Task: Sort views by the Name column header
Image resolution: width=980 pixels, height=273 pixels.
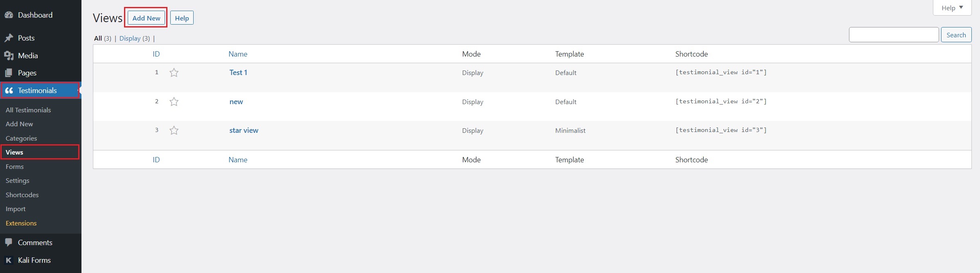Action: coord(238,54)
